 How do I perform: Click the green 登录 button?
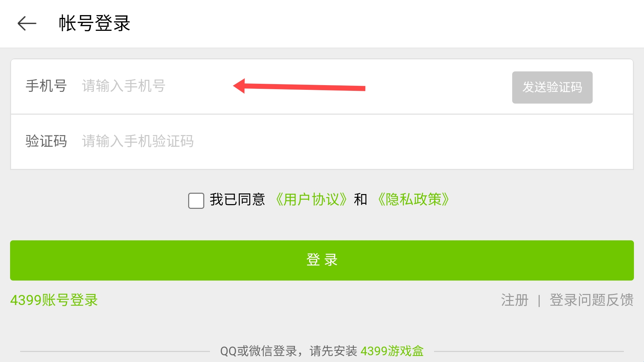(x=322, y=260)
